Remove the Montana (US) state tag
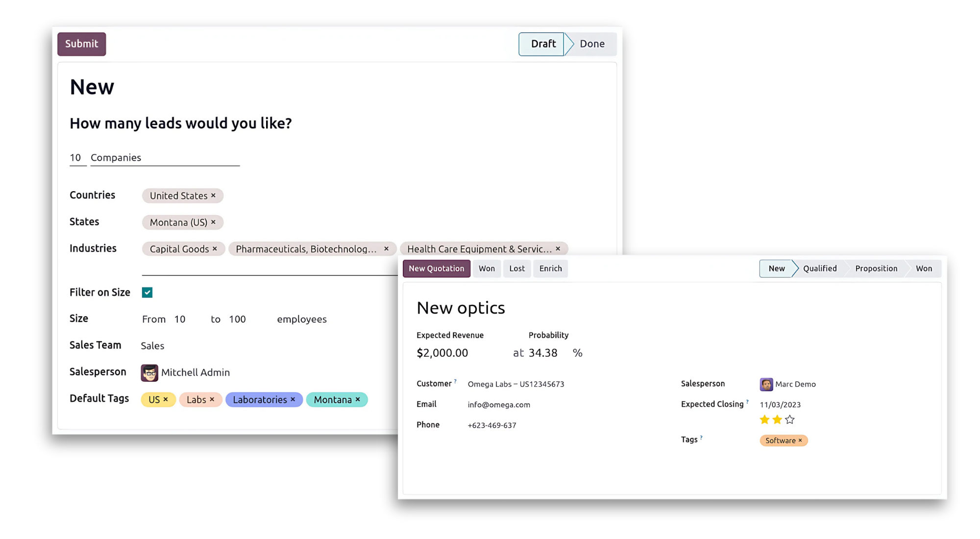Screen dimensions: 980x539 [213, 222]
